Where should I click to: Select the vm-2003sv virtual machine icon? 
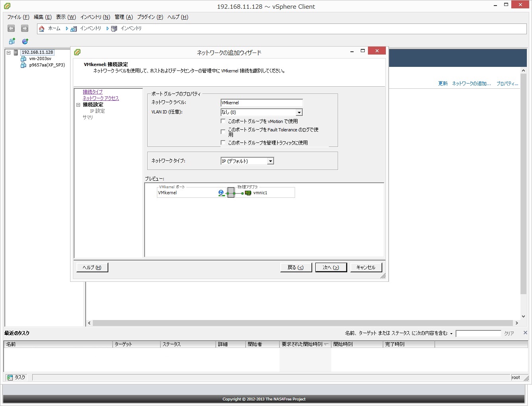click(x=23, y=59)
